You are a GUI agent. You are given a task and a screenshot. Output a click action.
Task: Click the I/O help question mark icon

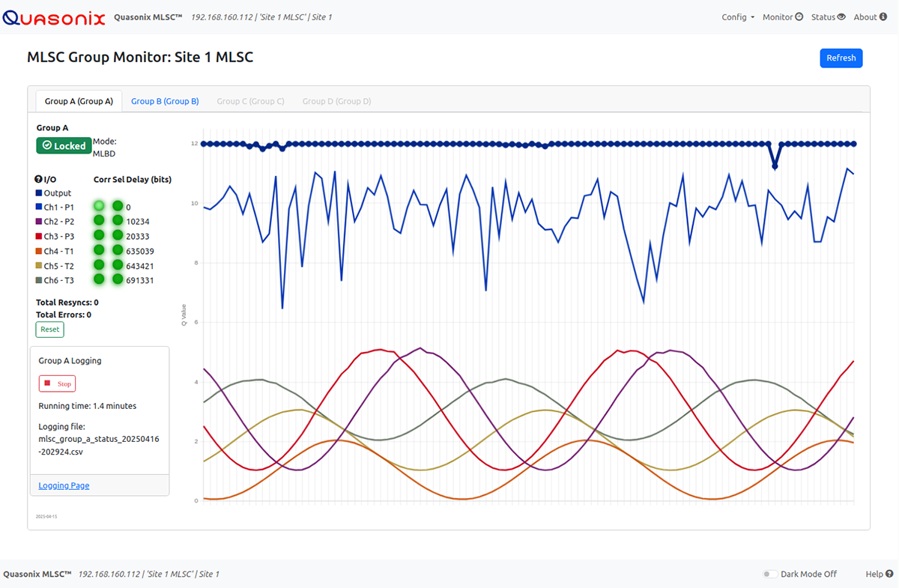click(39, 180)
